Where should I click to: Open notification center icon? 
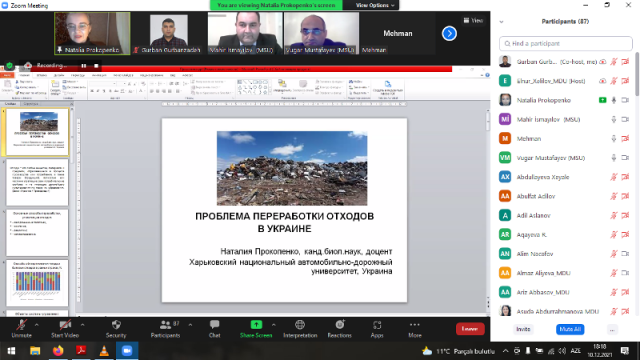(x=625, y=351)
